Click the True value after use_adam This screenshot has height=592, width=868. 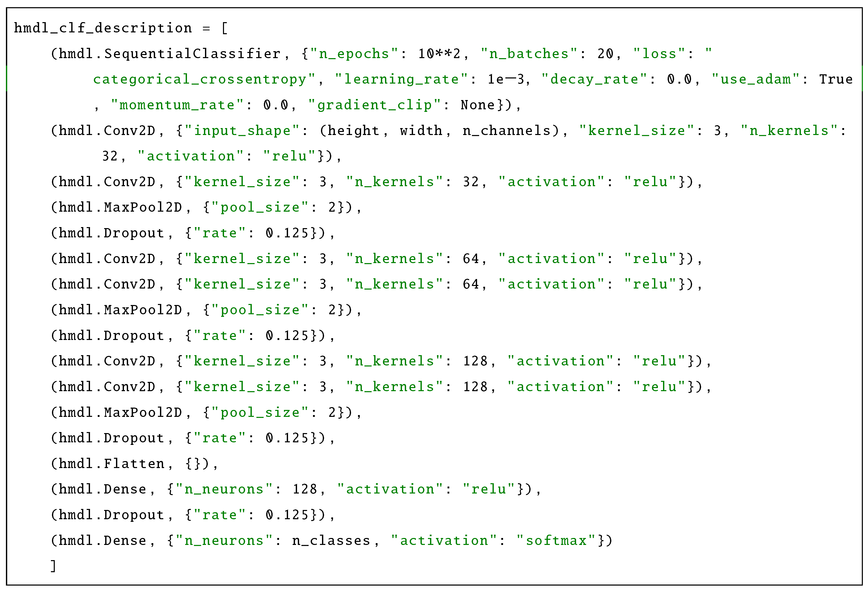(836, 79)
